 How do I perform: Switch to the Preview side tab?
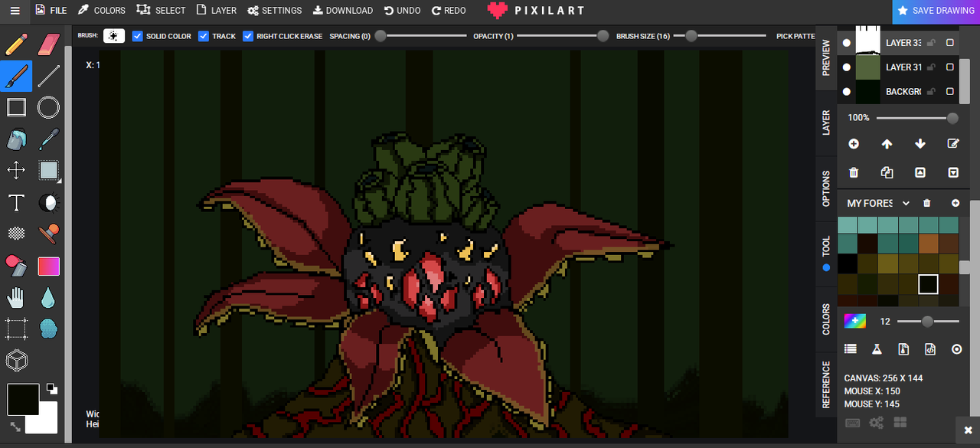click(826, 57)
